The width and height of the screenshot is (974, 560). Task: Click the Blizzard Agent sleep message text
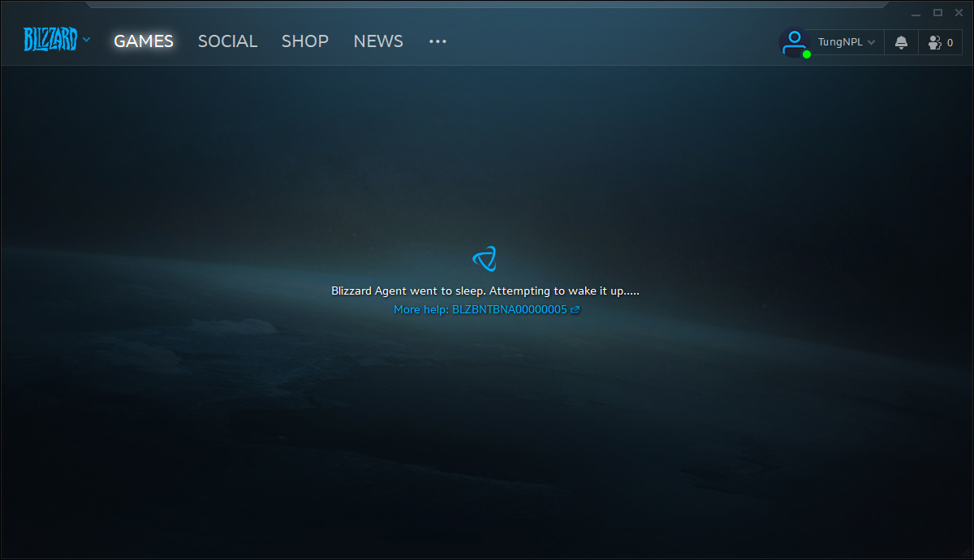click(x=485, y=291)
